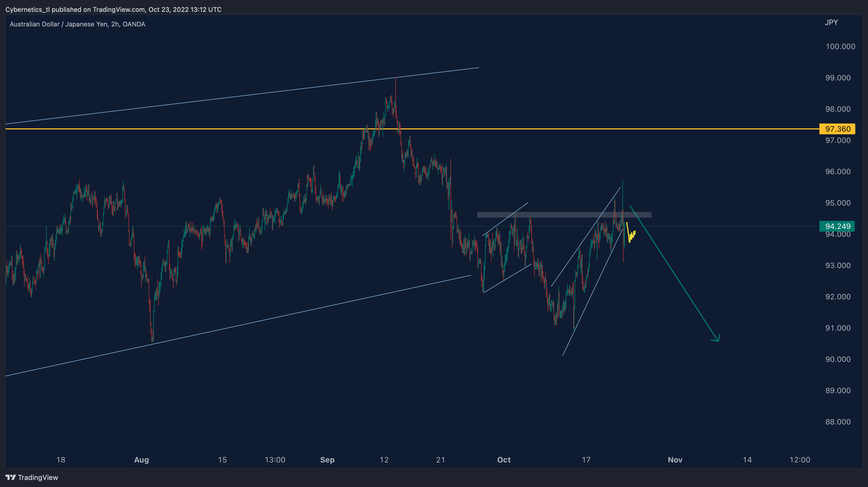This screenshot has width=868, height=487.
Task: Click the 90.000 price axis value
Action: [838, 359]
